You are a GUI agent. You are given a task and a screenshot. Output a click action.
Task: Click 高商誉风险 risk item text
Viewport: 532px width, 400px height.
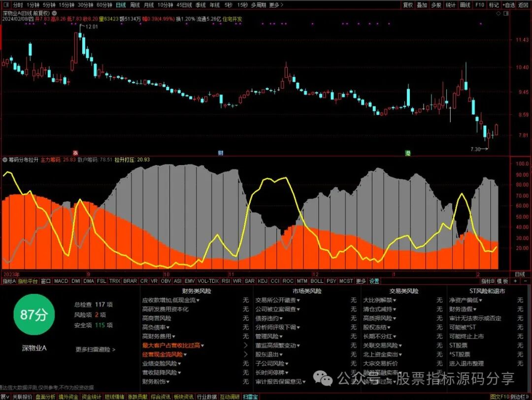(x=157, y=318)
